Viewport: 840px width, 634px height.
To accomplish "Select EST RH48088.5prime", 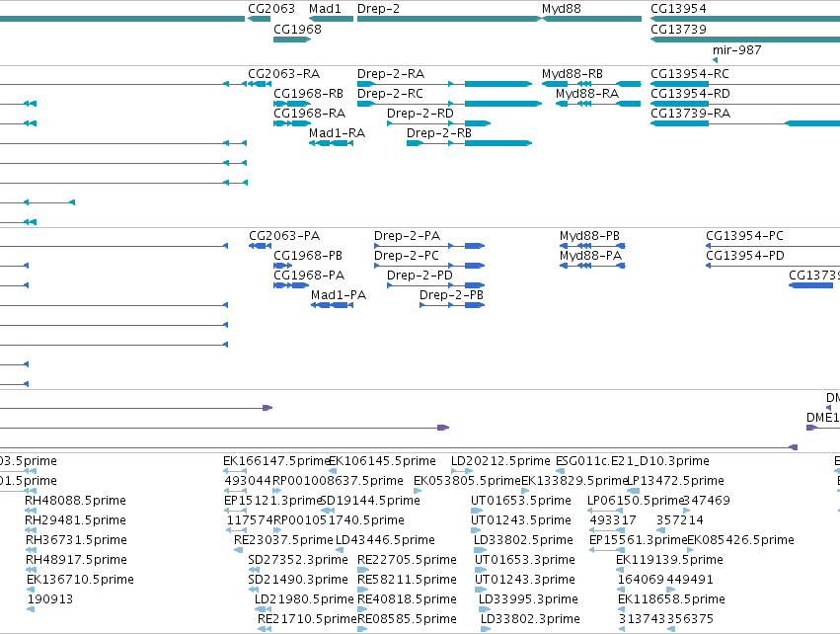I will click(76, 501).
